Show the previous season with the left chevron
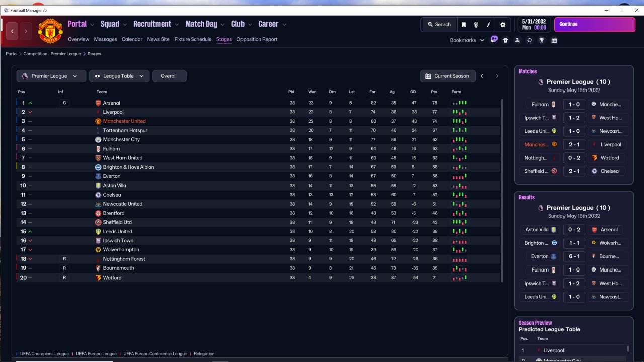Image resolution: width=644 pixels, height=362 pixels. pos(482,76)
